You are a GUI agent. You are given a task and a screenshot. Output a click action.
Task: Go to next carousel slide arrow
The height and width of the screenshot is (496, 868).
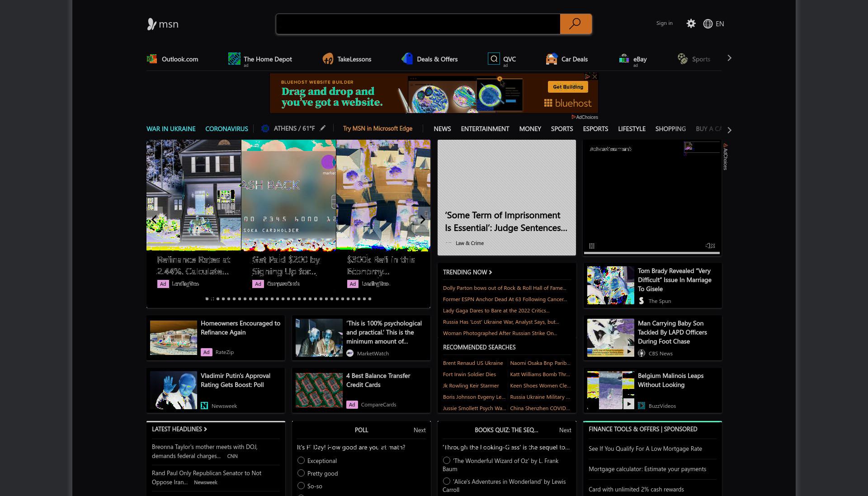[422, 220]
